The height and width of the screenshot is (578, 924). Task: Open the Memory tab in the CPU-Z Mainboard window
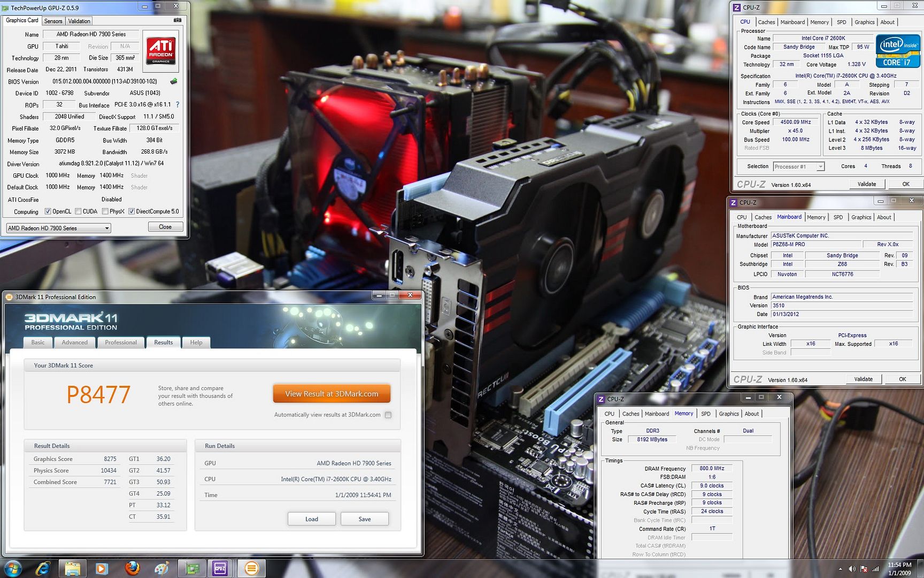[x=816, y=217]
